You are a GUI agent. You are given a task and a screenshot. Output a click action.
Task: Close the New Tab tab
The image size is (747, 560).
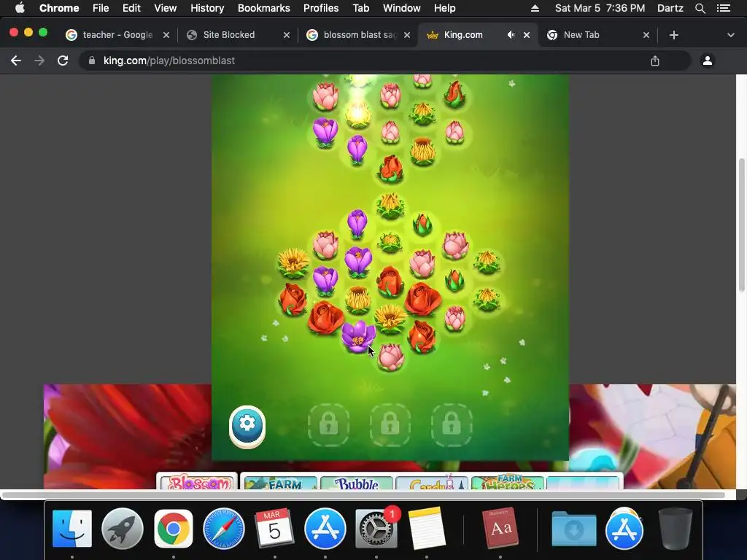646,35
